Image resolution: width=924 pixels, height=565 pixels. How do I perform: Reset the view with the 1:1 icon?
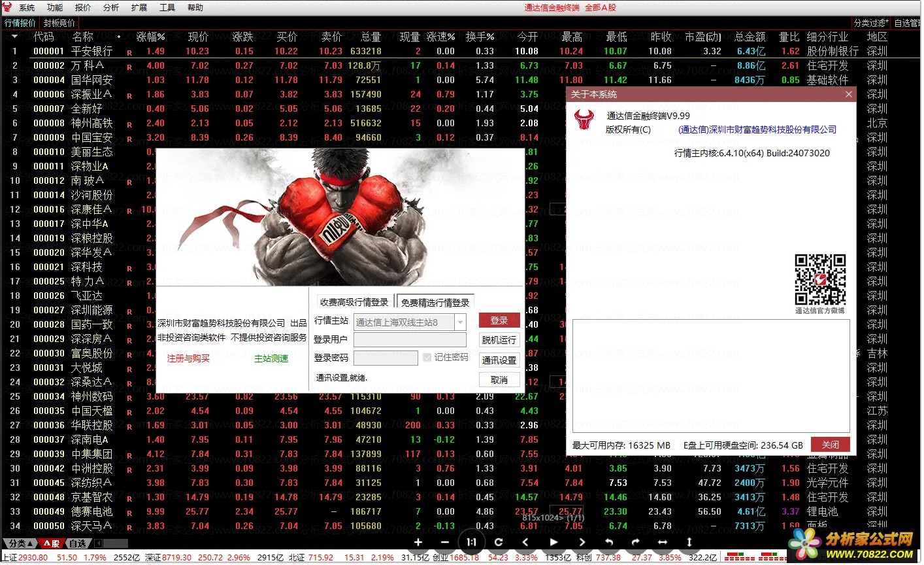pyautogui.click(x=471, y=542)
